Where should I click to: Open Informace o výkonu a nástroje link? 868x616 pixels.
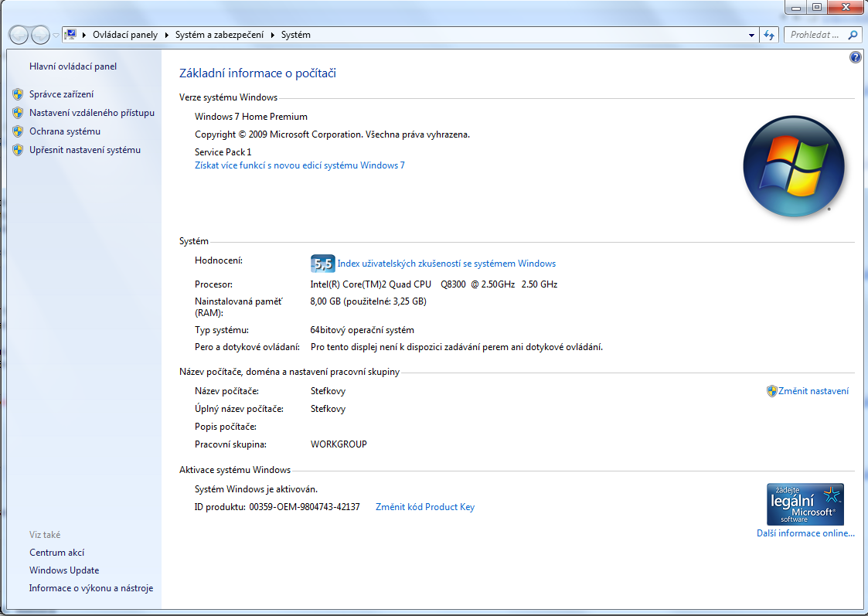click(x=91, y=588)
